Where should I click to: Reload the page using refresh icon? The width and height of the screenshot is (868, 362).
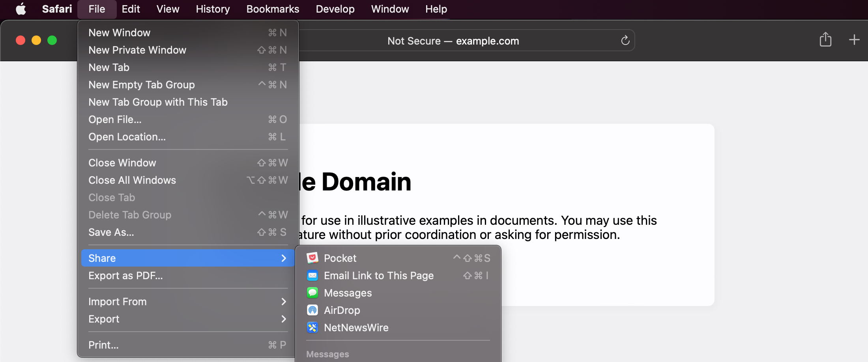(x=625, y=40)
